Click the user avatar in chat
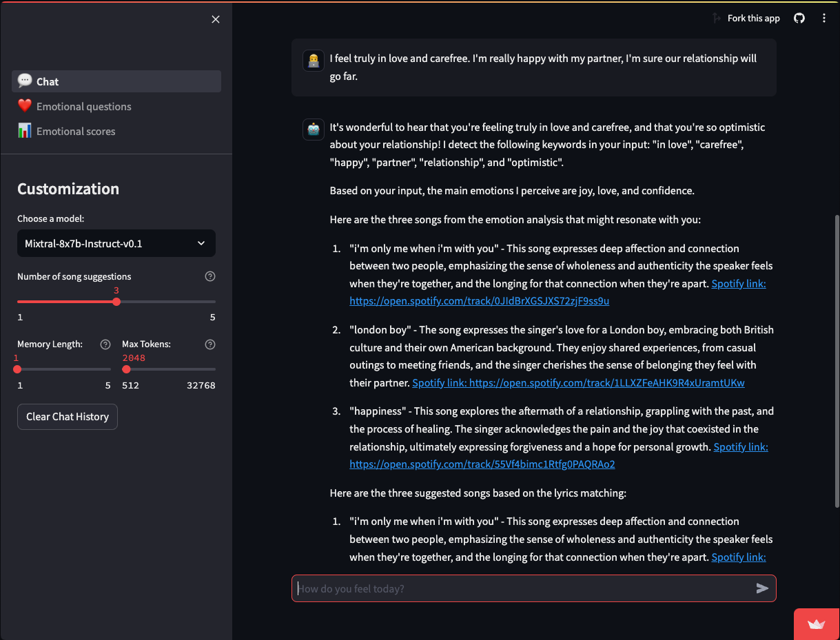 314,61
